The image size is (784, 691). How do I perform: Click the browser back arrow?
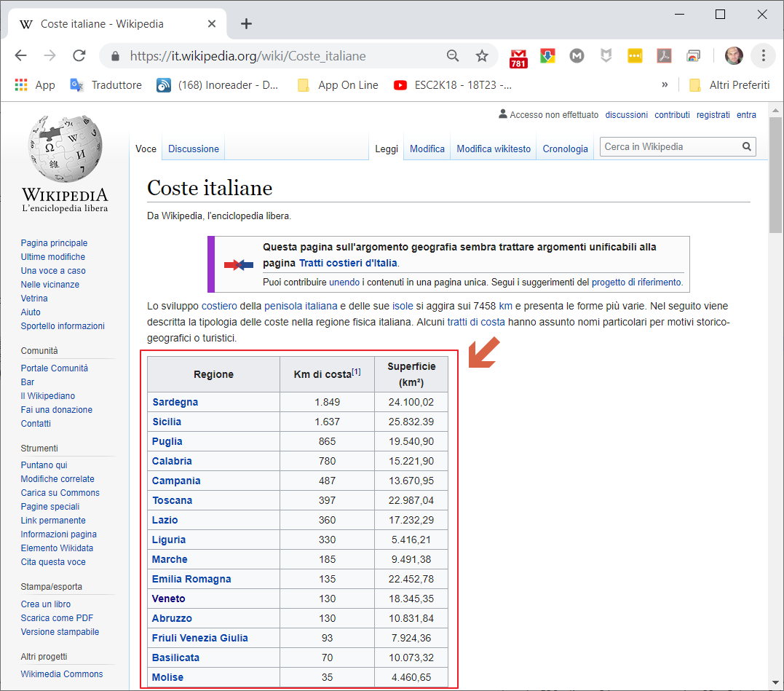click(20, 56)
